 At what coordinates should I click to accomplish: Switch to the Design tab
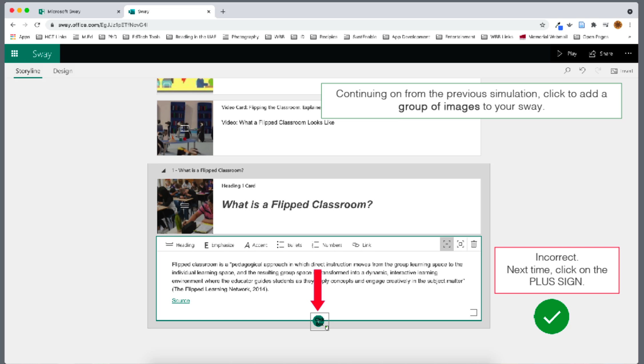point(63,71)
